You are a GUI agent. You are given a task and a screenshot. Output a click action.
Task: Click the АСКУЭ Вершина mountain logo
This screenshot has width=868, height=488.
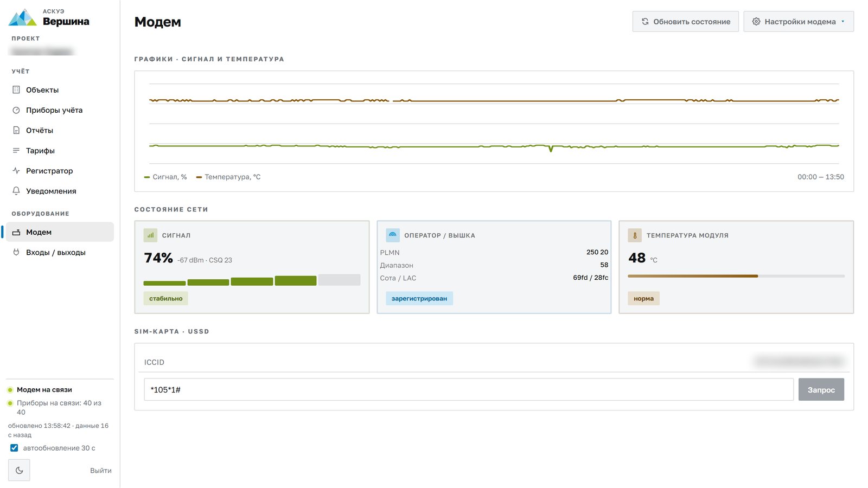(22, 17)
